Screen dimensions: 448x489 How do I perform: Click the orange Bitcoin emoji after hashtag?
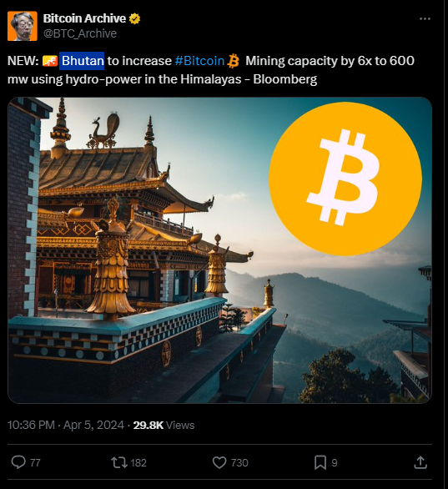(x=234, y=61)
